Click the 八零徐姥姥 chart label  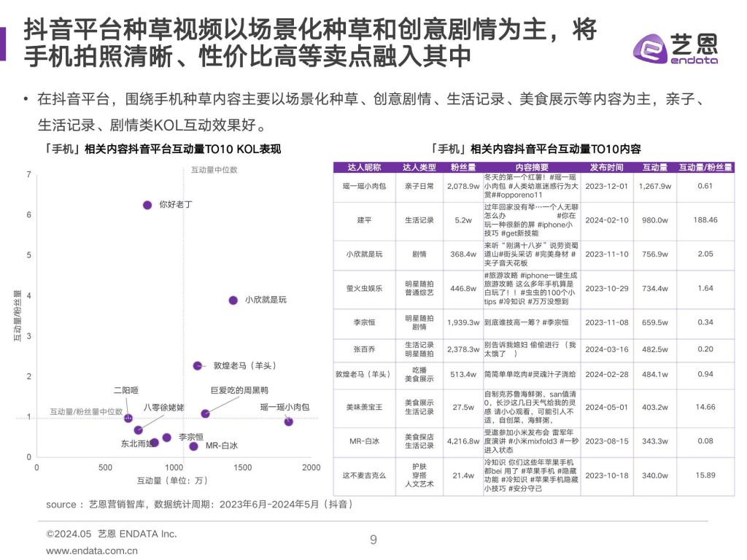163,408
